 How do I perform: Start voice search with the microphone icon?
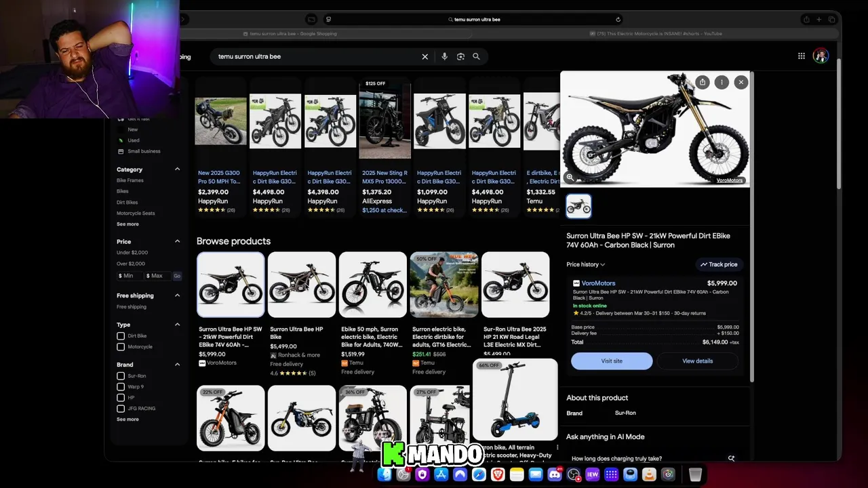point(444,57)
